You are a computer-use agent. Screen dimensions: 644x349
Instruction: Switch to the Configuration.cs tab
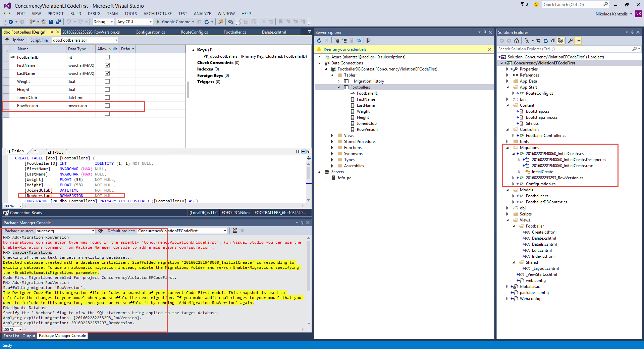pyautogui.click(x=150, y=32)
